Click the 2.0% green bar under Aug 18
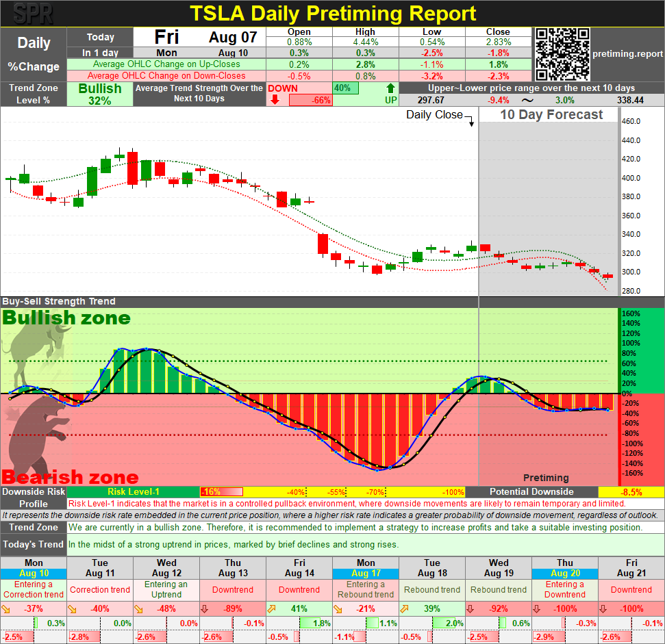 click(444, 623)
